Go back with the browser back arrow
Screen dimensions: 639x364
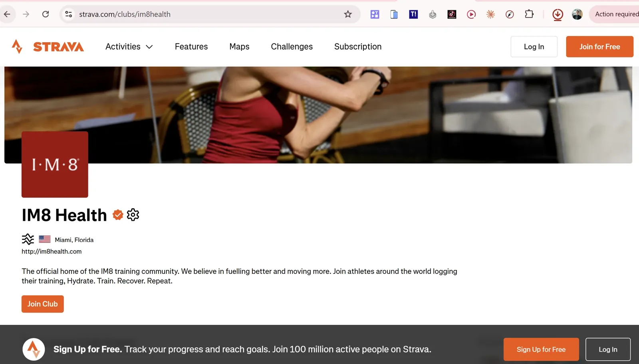click(7, 14)
